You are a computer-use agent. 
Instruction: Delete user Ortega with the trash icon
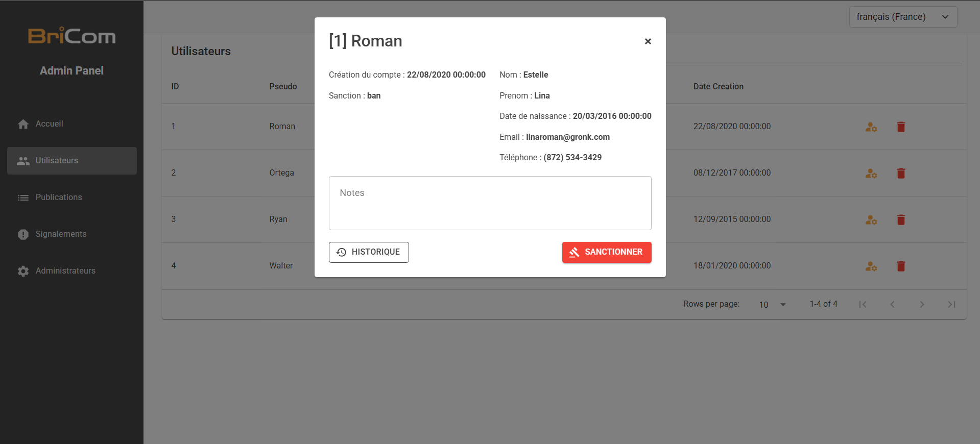[x=901, y=174]
